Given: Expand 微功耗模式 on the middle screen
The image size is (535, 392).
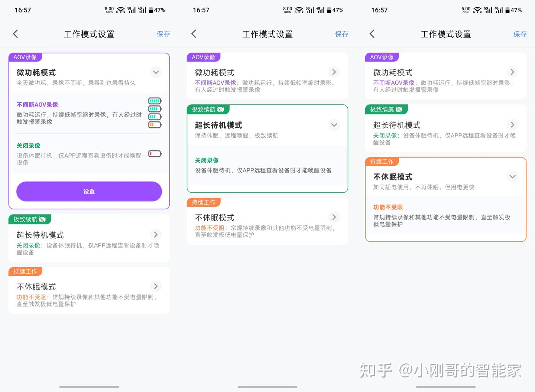Looking at the screenshot, I should click(334, 72).
